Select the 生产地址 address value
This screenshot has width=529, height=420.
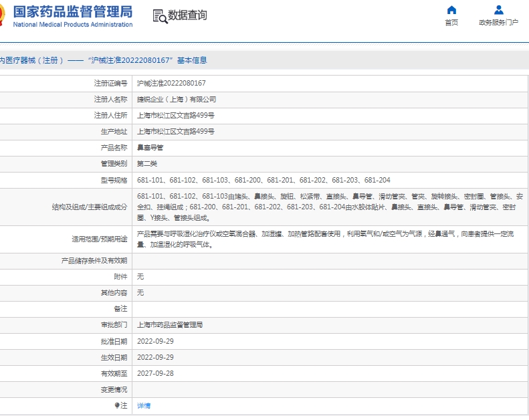(176, 132)
